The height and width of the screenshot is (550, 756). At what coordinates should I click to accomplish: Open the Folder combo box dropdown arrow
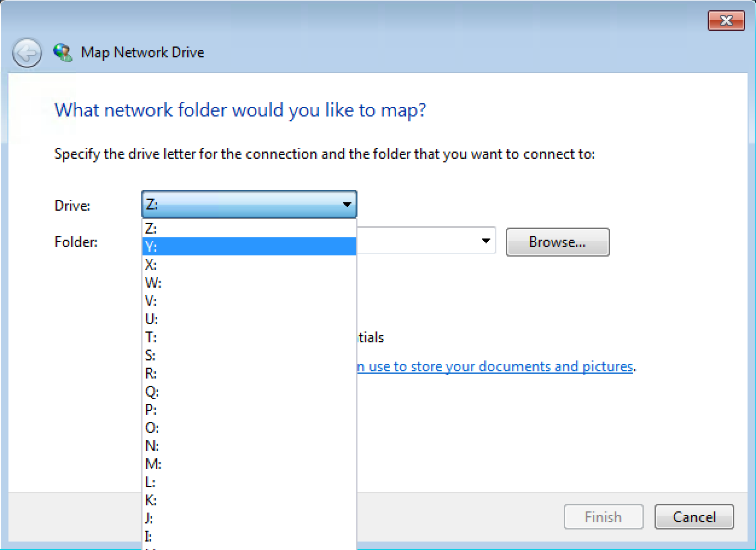click(486, 241)
